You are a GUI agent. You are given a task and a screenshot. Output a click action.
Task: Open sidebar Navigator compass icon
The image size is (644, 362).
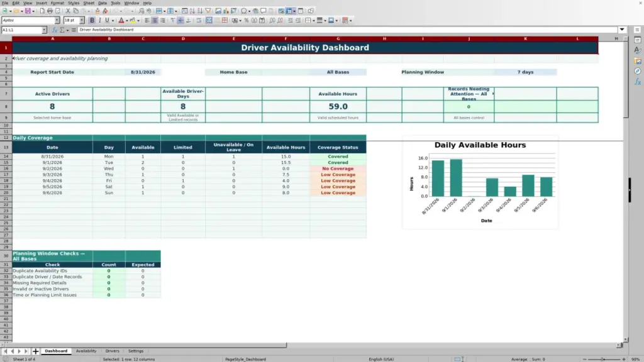638,71
